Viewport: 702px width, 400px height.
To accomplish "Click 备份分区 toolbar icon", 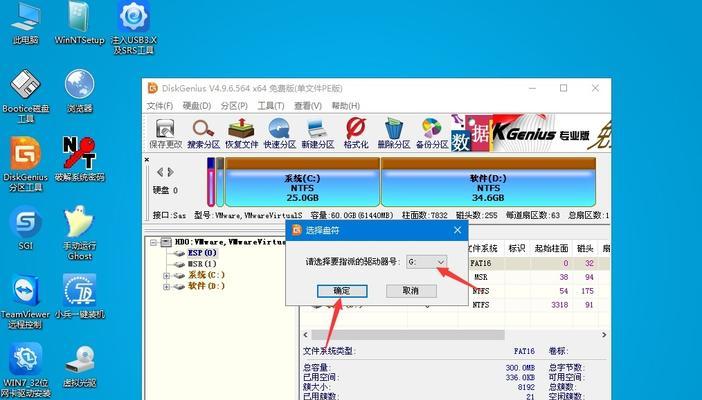I will pyautogui.click(x=432, y=133).
